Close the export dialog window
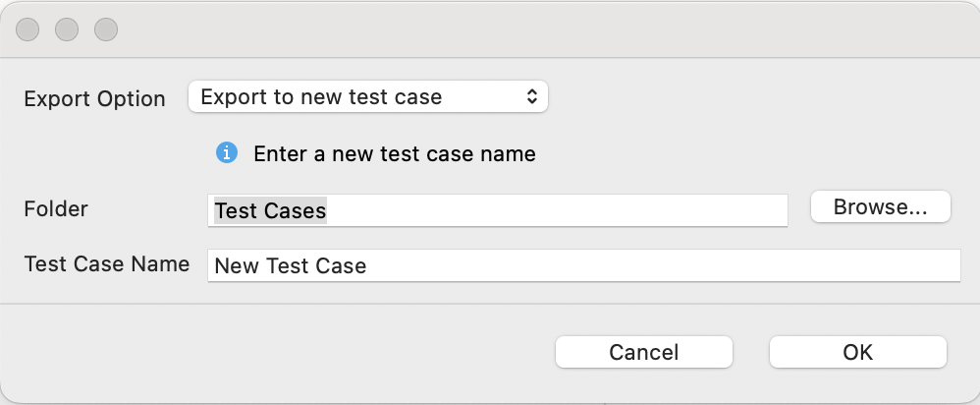Image resolution: width=980 pixels, height=405 pixels. pos(27,29)
